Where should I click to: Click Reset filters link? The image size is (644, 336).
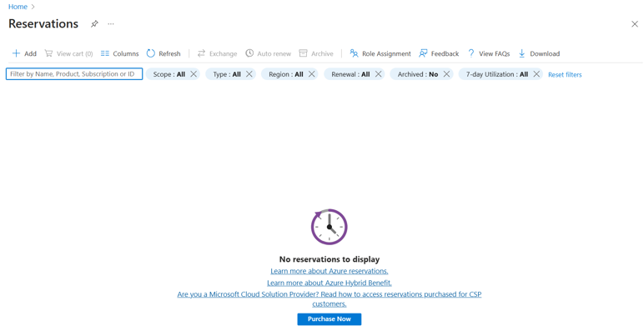pyautogui.click(x=565, y=75)
